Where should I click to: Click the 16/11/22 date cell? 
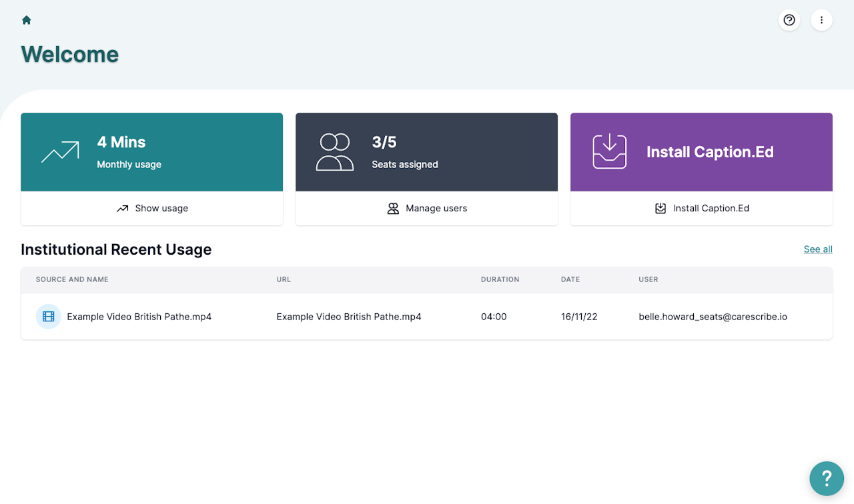coord(579,317)
